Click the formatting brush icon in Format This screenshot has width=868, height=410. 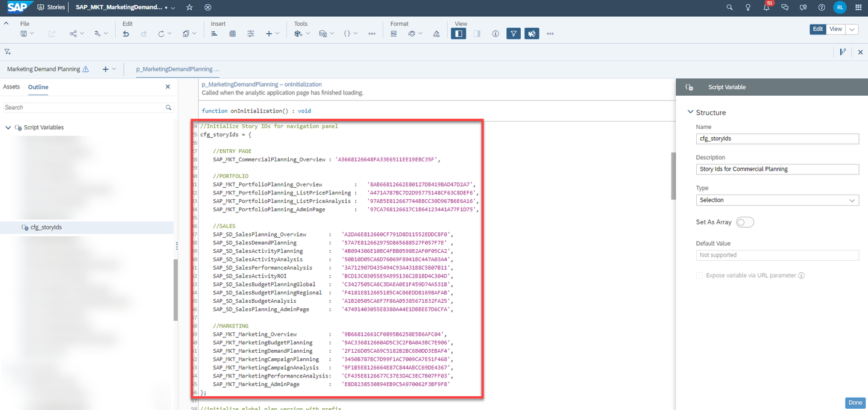[x=436, y=34]
